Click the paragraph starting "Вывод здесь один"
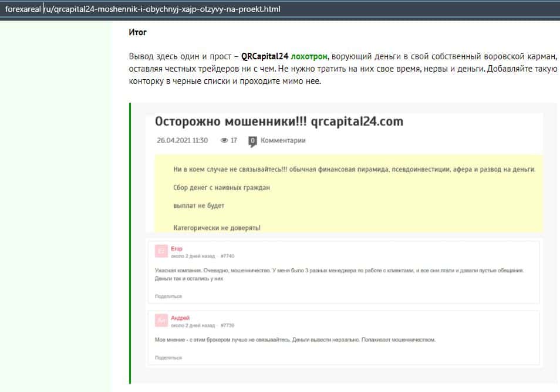The image size is (560, 392). coord(343,69)
